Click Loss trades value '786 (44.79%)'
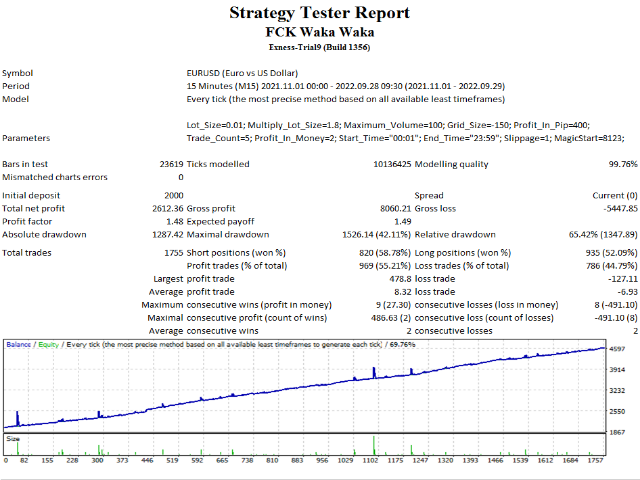Screen dimensions: 640x480 coord(611,266)
